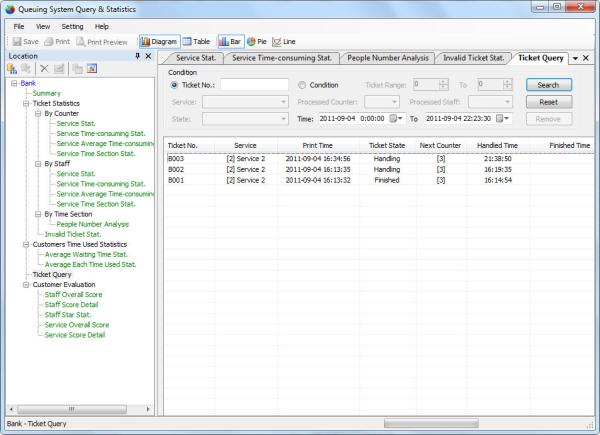The height and width of the screenshot is (435, 600).
Task: Switch to Diagram view
Action: tap(159, 42)
